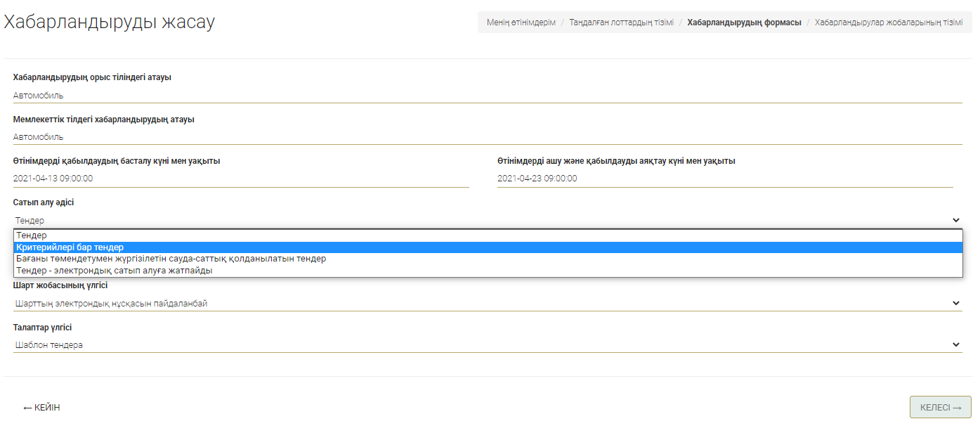Screen dimensions: 980x426
Task: Edit the end date field 2021-04-23 09:00:00
Action: pos(724,179)
